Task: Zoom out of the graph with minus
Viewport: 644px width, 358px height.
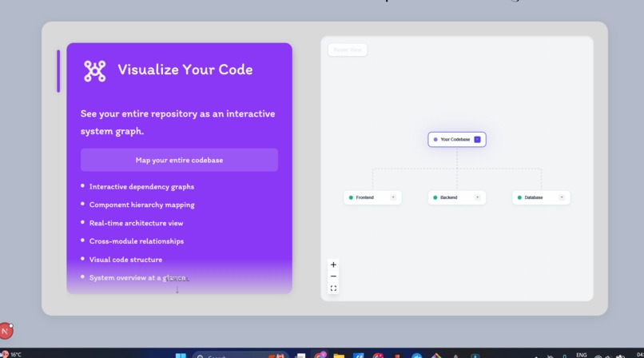Action: (333, 276)
